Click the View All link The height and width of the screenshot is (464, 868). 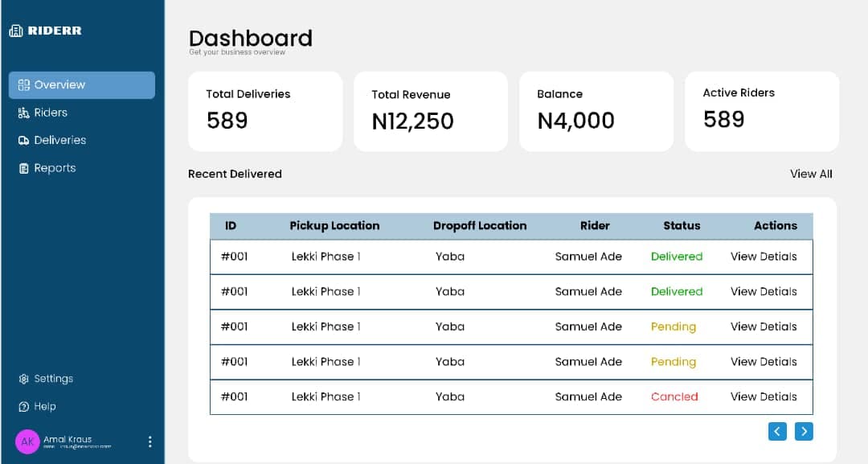coord(811,174)
